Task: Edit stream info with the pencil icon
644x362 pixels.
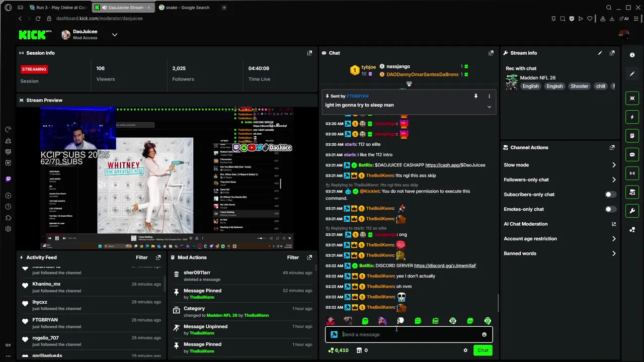Action: point(600,53)
